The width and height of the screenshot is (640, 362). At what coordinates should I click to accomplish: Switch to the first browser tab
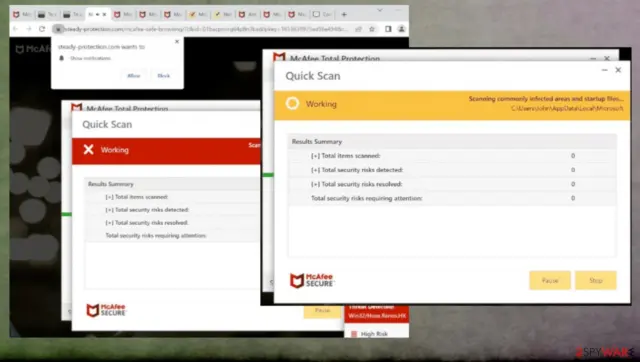click(x=22, y=15)
